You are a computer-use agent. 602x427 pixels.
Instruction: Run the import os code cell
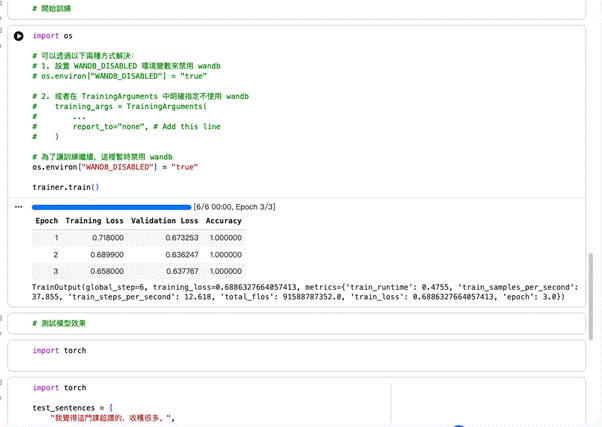[x=18, y=36]
